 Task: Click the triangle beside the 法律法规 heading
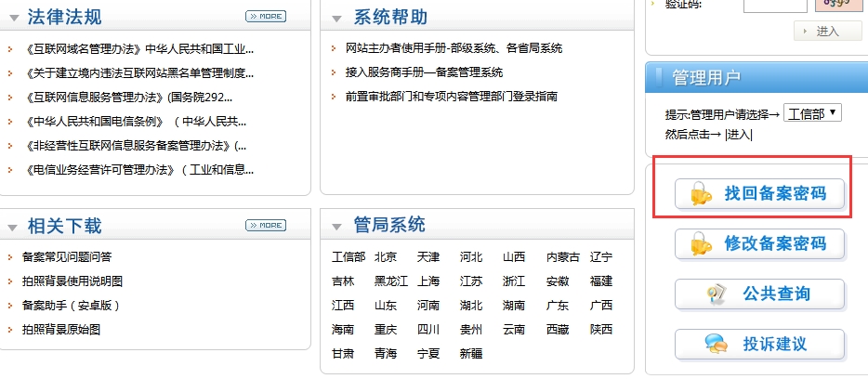[x=12, y=18]
